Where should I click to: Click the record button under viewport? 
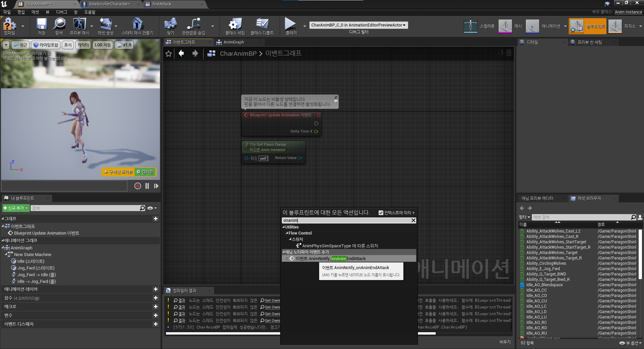(x=137, y=186)
